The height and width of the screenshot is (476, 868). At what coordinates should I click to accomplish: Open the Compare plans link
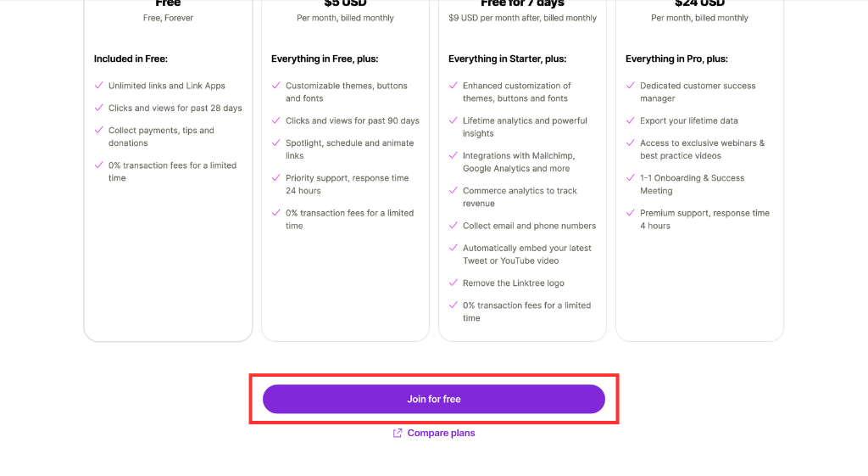coord(441,433)
